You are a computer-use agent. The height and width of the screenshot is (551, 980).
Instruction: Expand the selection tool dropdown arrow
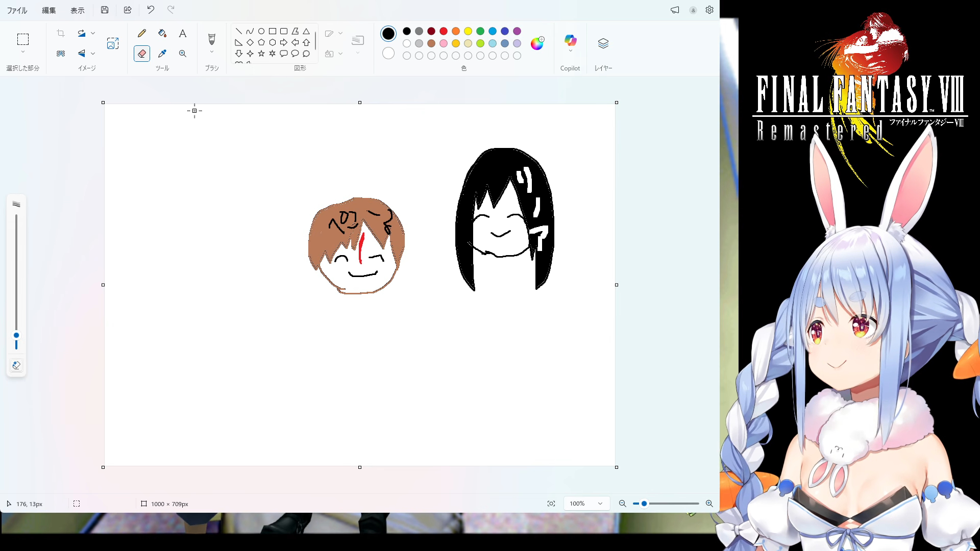click(23, 52)
